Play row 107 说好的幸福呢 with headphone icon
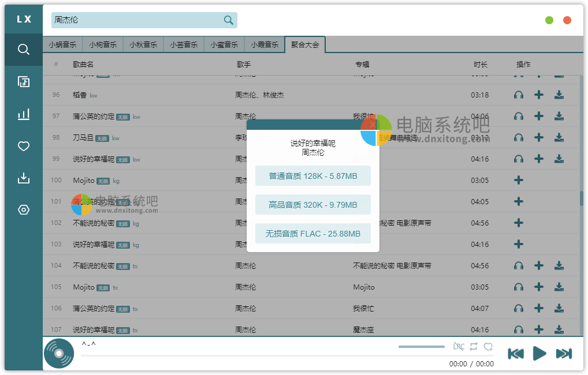 tap(519, 329)
